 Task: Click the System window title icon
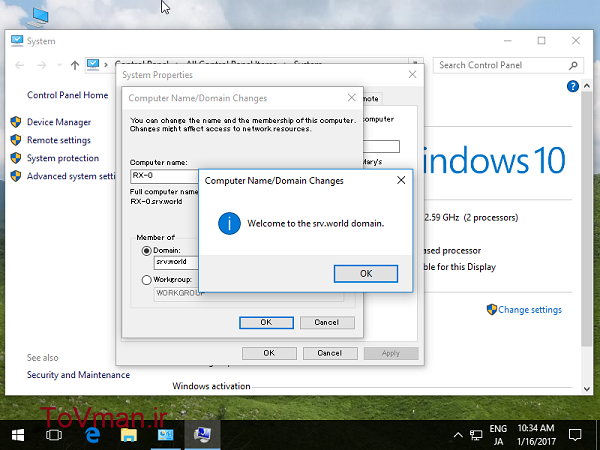[17, 41]
